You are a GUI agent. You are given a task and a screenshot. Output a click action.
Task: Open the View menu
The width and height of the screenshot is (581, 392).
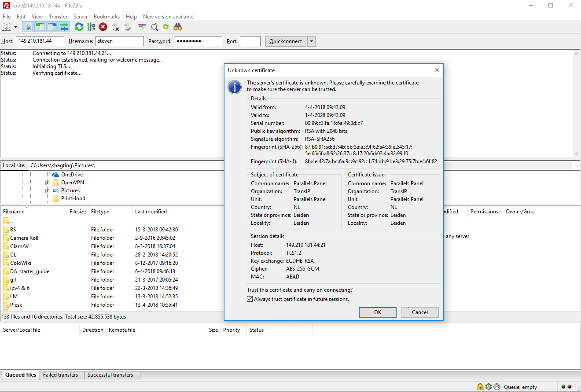(x=37, y=16)
